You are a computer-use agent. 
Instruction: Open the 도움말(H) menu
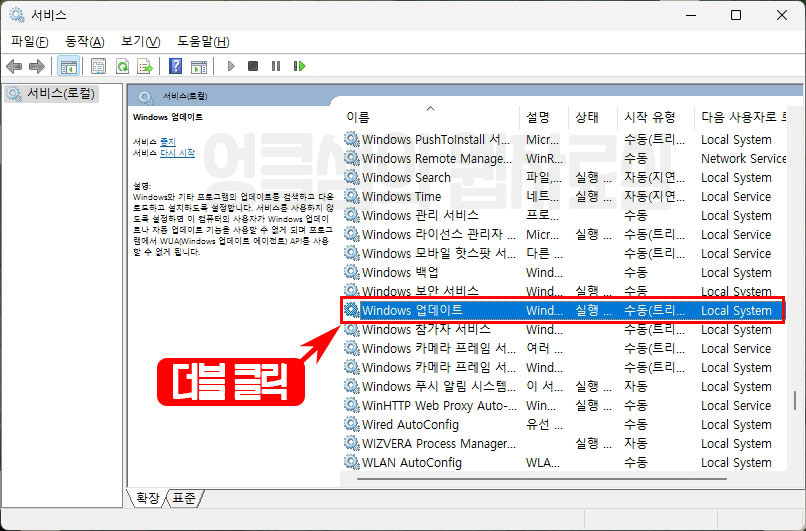point(203,42)
